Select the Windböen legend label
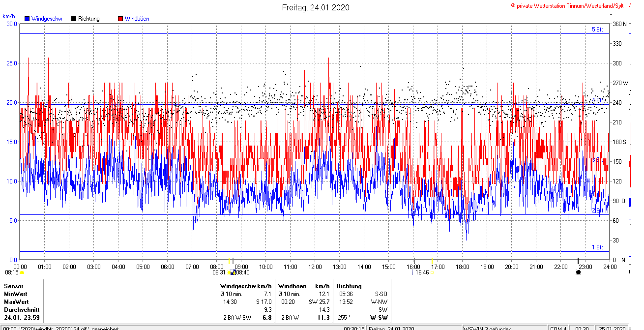Viewport: 644px width, 330px height. [x=137, y=19]
